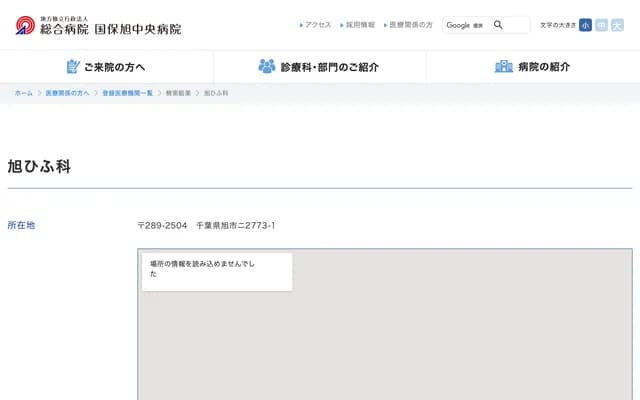Click the clipboard icon beside ご来院の方へ
The height and width of the screenshot is (400, 640).
[x=73, y=66]
